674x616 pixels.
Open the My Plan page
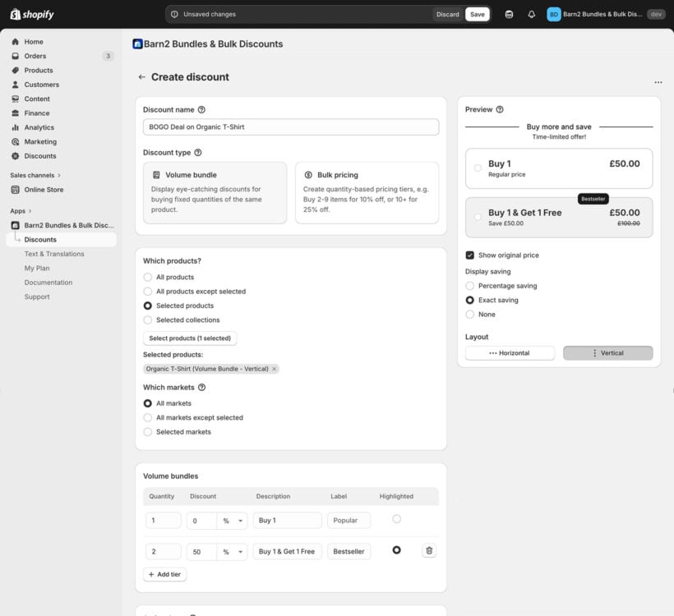click(36, 268)
